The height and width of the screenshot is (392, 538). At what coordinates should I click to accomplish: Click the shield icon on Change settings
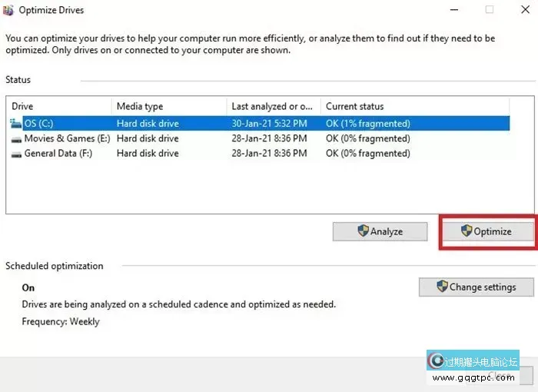pos(442,287)
